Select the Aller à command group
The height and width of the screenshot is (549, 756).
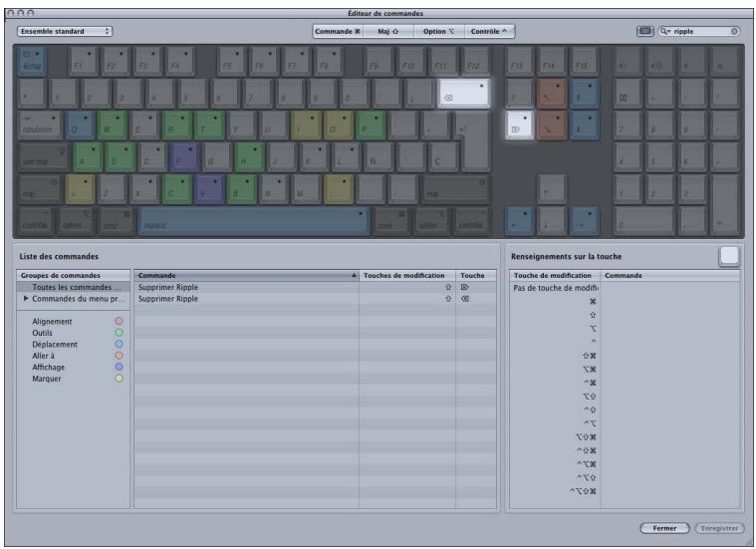[74, 356]
